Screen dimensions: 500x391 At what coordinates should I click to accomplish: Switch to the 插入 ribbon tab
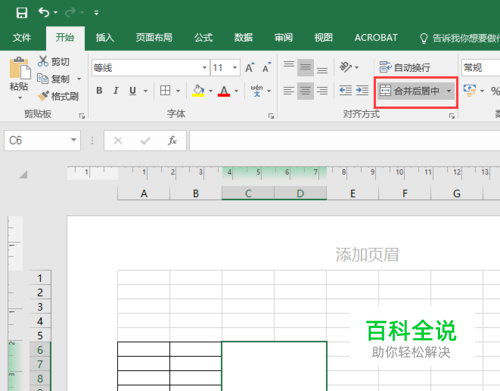105,38
